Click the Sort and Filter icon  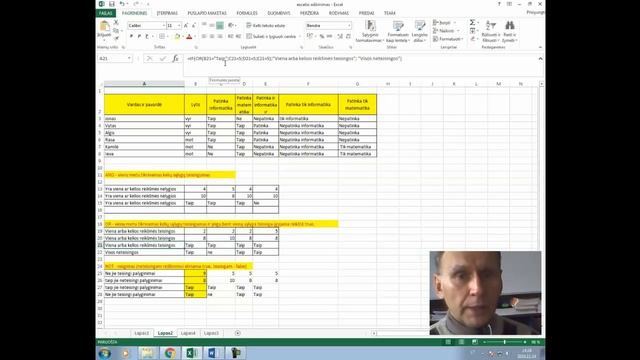[x=491, y=31]
